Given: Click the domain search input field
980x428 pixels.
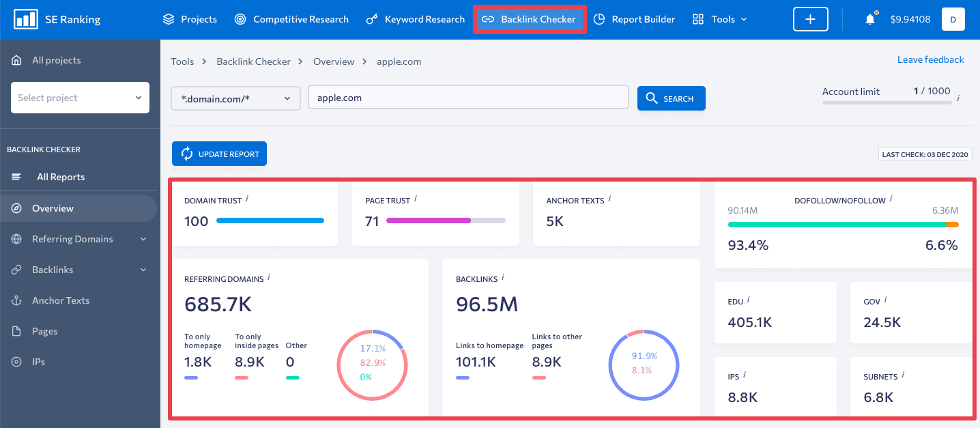Looking at the screenshot, I should pos(468,98).
